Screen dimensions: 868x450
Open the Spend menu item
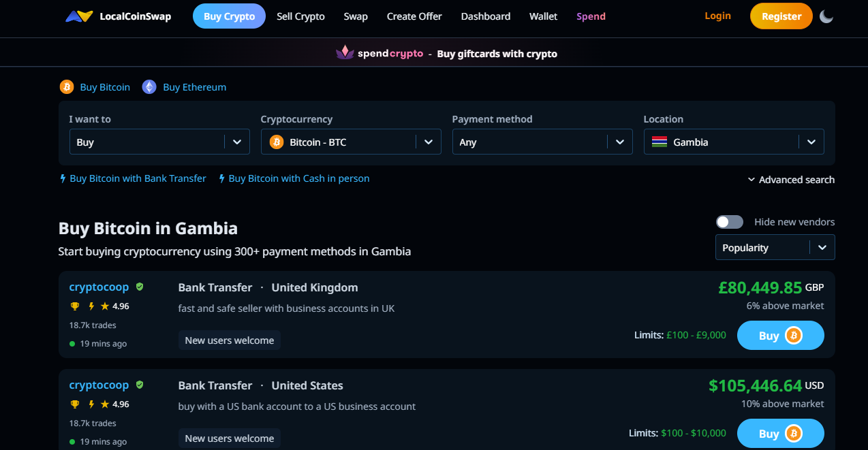pos(591,16)
